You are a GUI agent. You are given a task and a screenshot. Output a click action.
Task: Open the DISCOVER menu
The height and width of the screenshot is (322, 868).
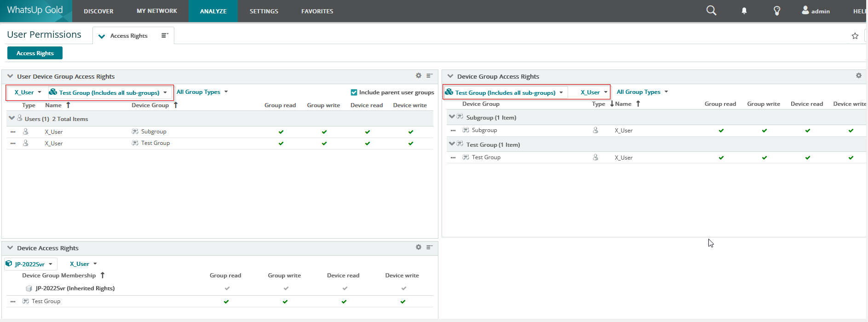click(98, 11)
